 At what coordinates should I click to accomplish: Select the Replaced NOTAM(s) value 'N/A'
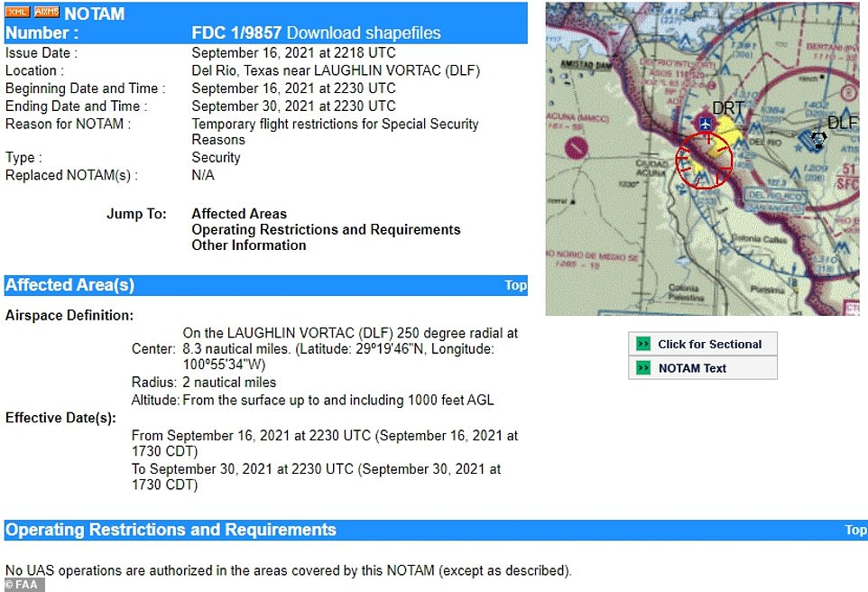click(x=203, y=176)
